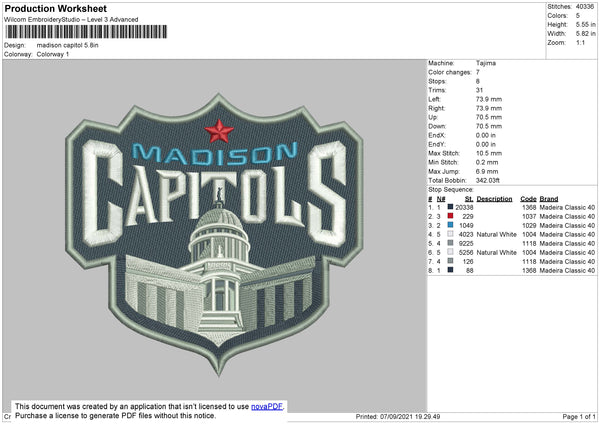Click the navy swatch in stop row 8
Screen dimensions: 600x424
click(x=450, y=270)
